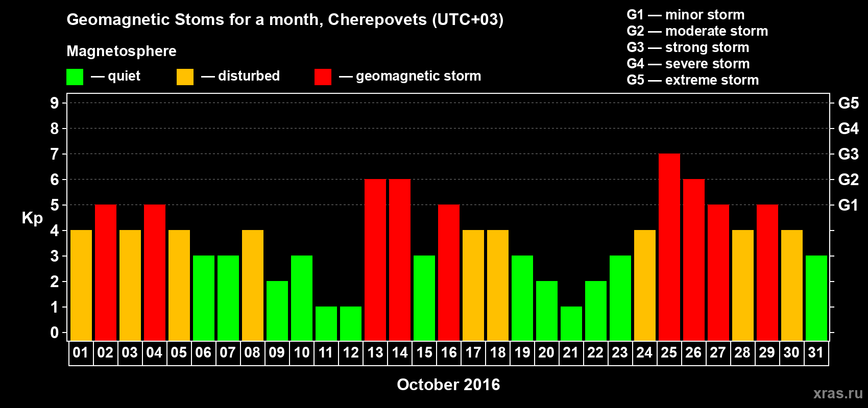
Task: Click the date label 10
Action: [301, 352]
